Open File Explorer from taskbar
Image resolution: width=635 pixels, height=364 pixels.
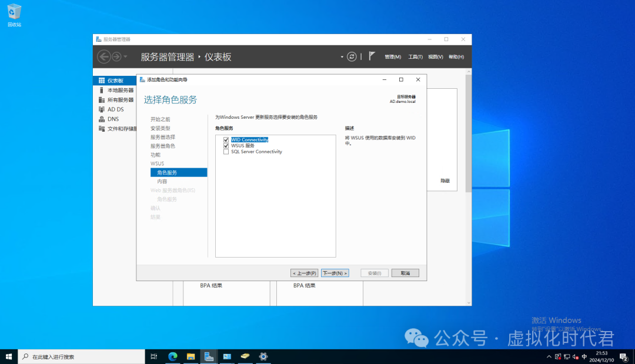click(190, 357)
